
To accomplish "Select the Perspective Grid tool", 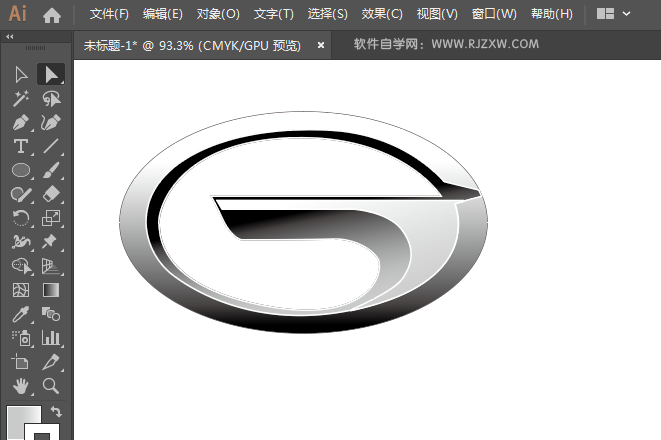I will pyautogui.click(x=51, y=266).
